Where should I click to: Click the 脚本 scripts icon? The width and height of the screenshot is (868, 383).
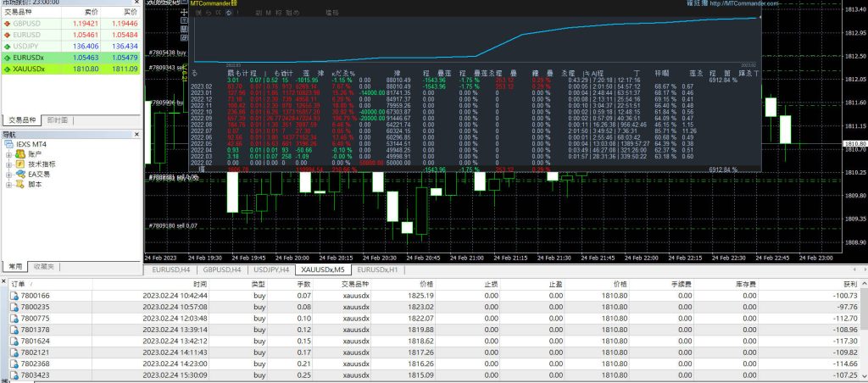click(20, 186)
